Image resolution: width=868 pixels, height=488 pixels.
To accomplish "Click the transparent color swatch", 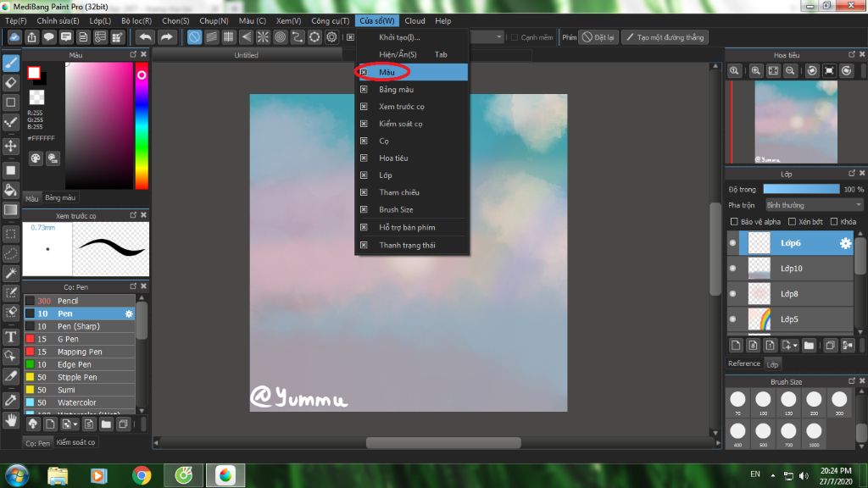I will pos(36,97).
